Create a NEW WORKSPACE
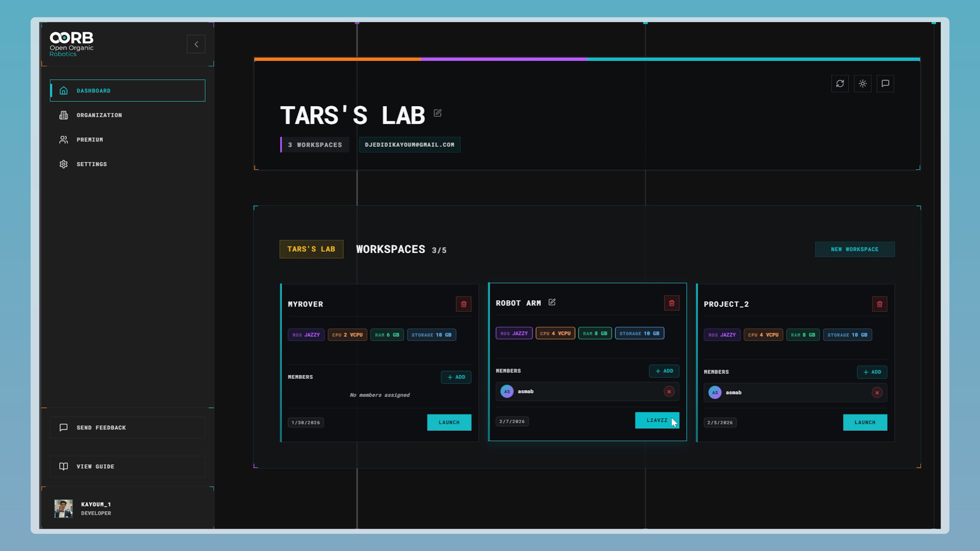The width and height of the screenshot is (980, 551). pyautogui.click(x=855, y=249)
